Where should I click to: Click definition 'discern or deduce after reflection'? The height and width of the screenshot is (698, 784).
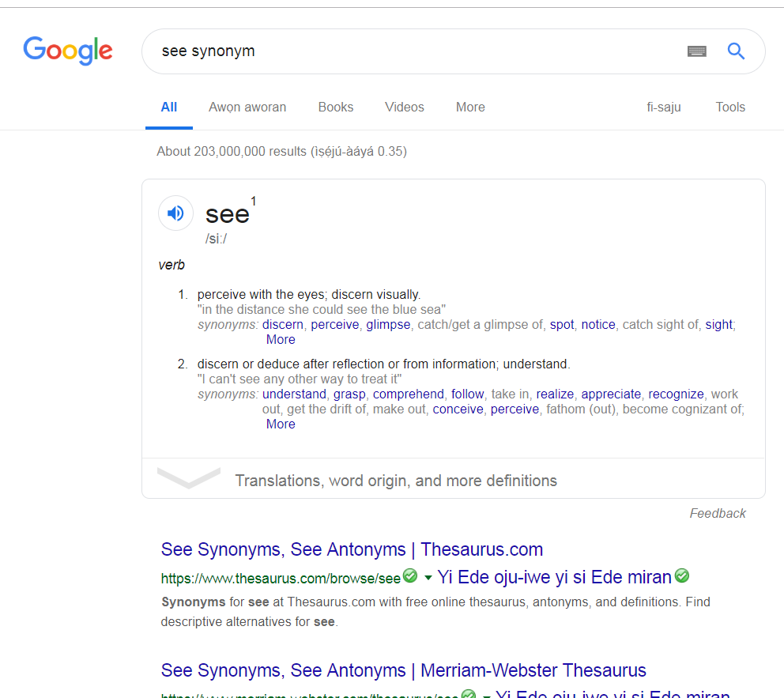point(383,364)
